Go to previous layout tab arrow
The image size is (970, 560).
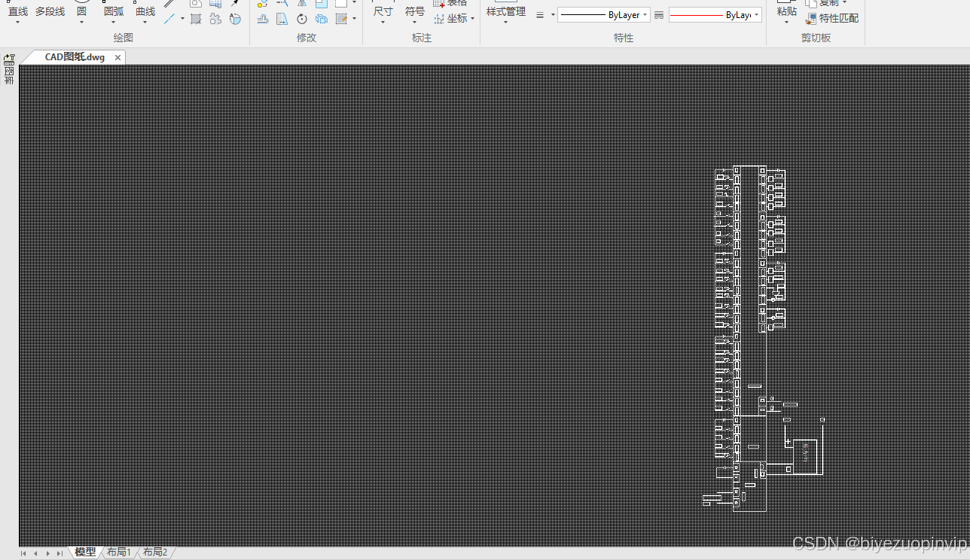point(35,553)
